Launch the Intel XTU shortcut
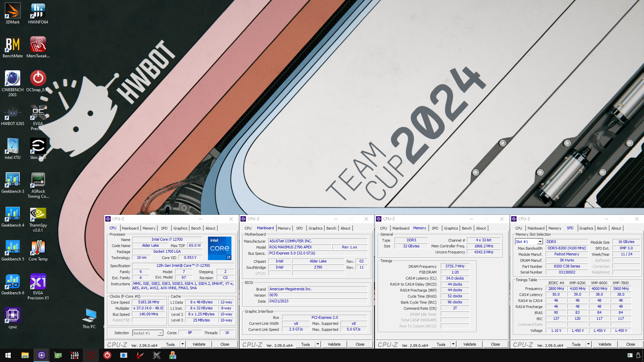 pyautogui.click(x=12, y=149)
